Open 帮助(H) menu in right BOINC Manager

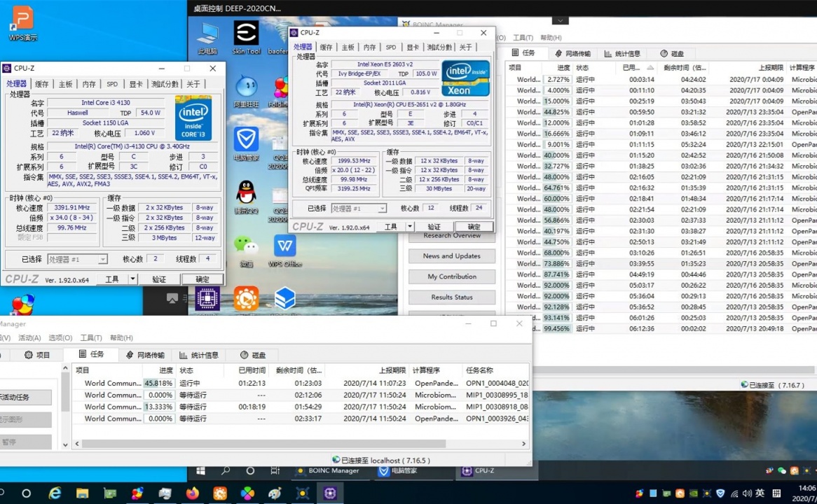[x=551, y=38]
